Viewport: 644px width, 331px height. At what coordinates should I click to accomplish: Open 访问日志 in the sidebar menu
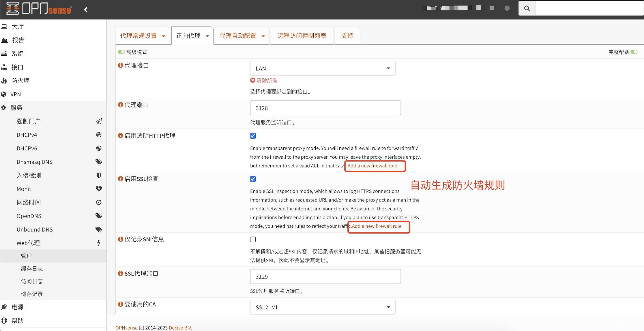(32, 281)
